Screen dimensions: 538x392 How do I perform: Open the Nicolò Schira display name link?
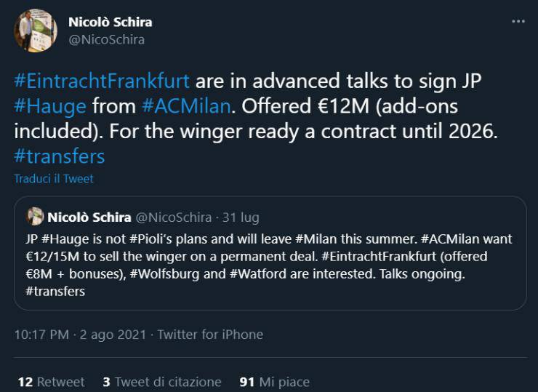110,22
